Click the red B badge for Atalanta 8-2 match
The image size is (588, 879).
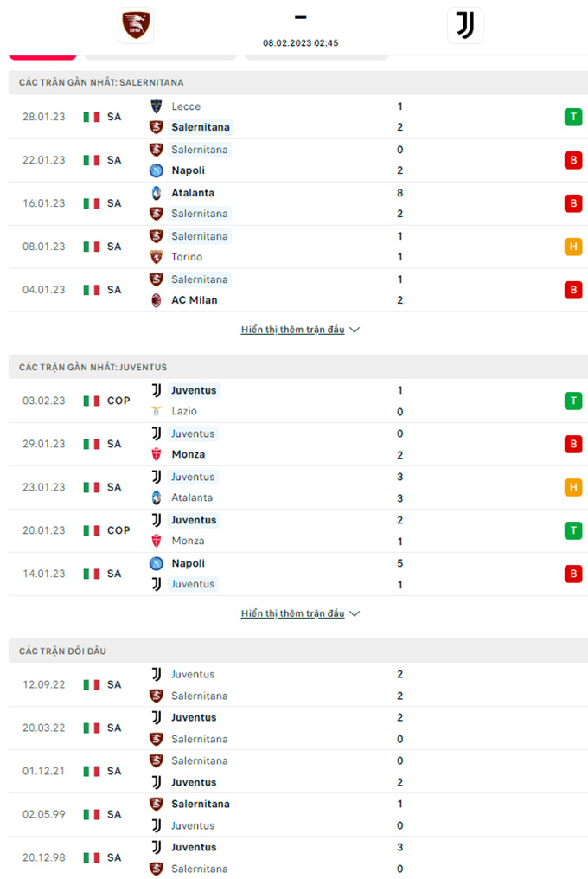(x=572, y=203)
